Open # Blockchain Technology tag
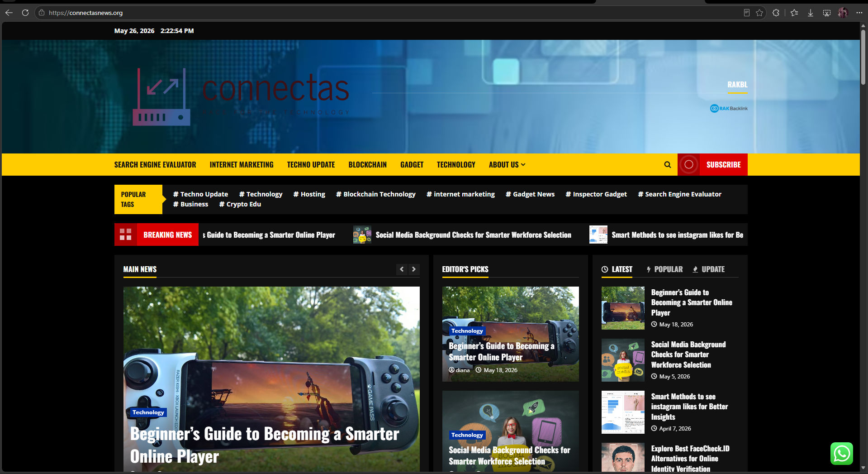The height and width of the screenshot is (474, 868). [x=376, y=194]
